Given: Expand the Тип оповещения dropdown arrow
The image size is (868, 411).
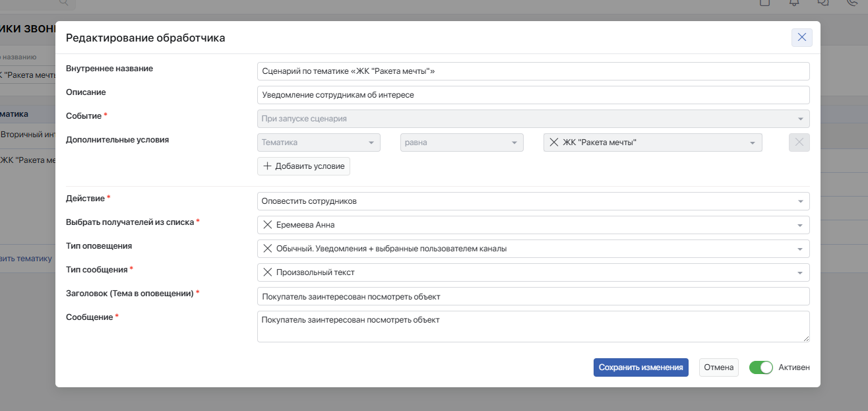Looking at the screenshot, I should (800, 249).
